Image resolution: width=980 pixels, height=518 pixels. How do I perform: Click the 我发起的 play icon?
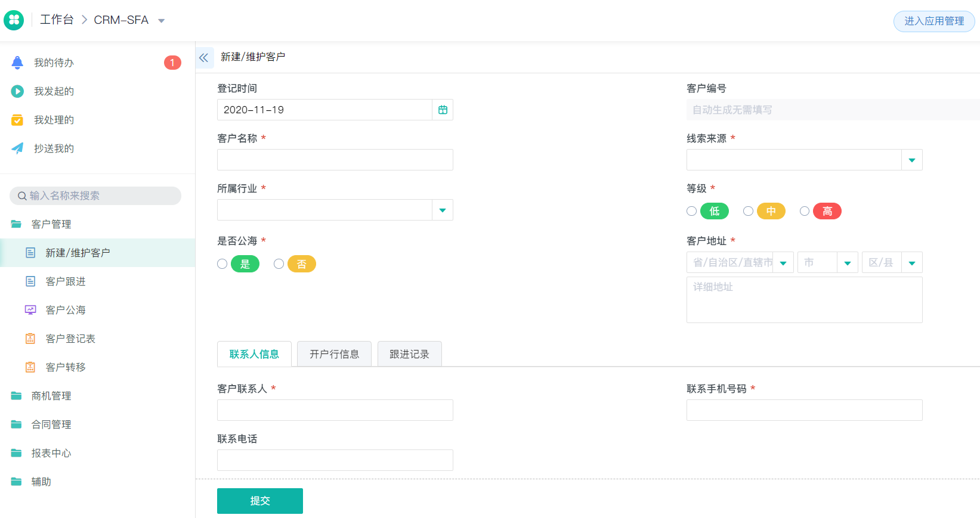pyautogui.click(x=17, y=91)
